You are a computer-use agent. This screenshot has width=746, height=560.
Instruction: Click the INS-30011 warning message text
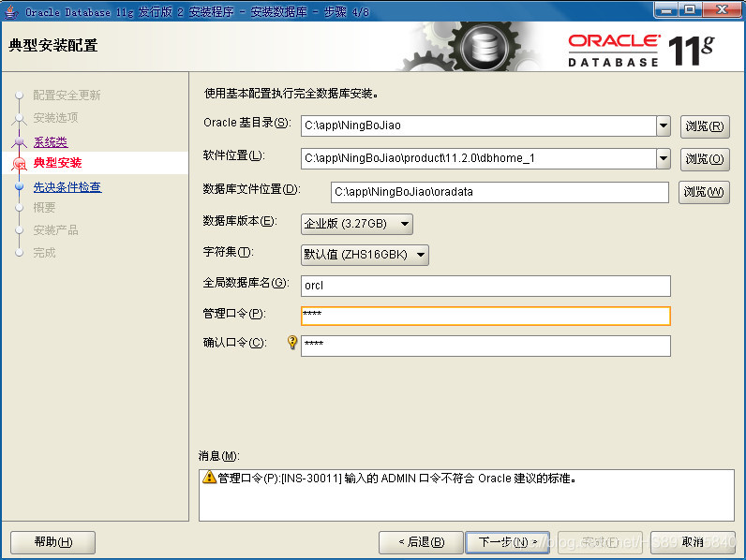point(396,479)
